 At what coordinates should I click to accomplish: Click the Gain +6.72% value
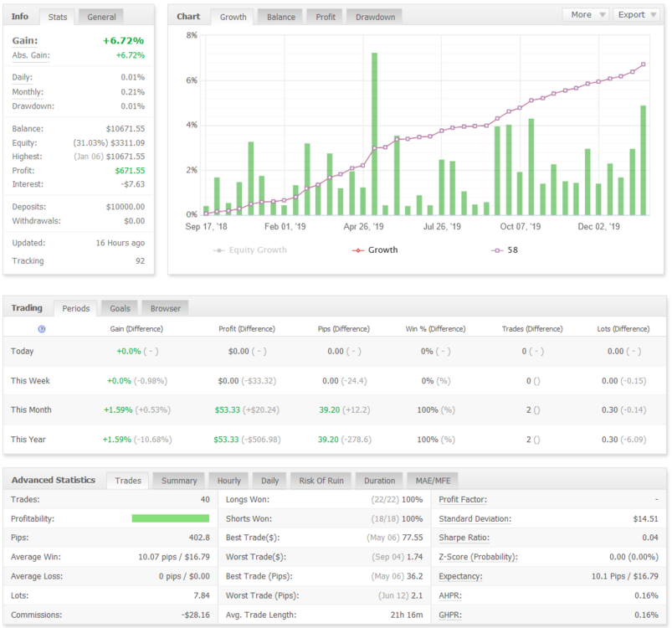point(123,41)
